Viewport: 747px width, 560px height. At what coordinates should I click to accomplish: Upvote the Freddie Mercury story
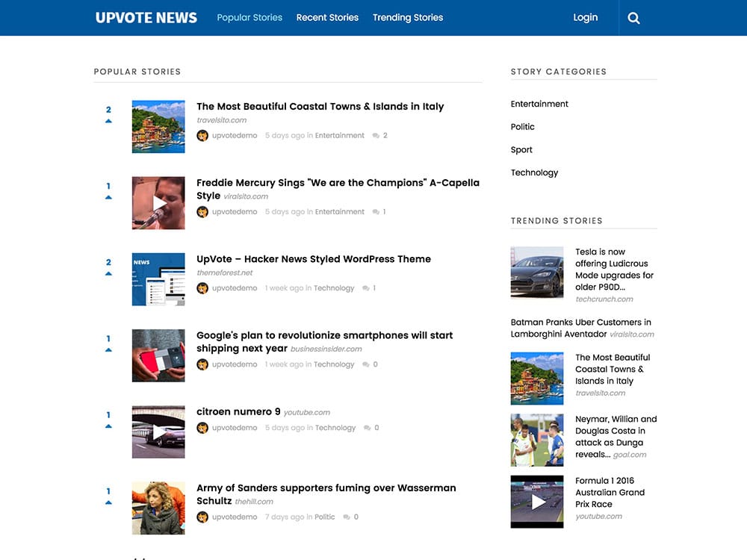tap(108, 196)
